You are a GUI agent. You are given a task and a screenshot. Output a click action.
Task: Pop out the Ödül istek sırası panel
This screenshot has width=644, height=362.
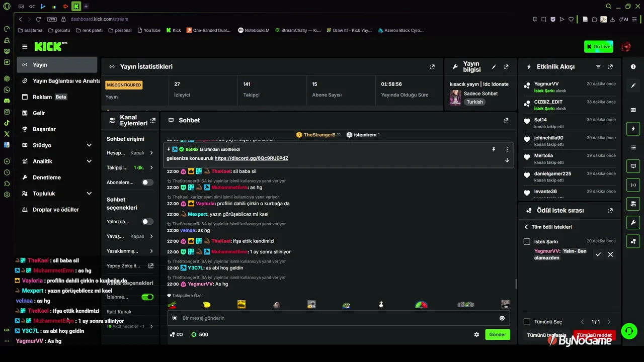coord(610,211)
